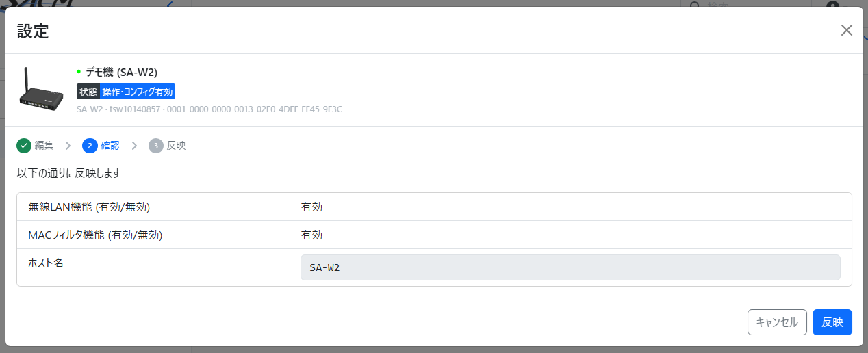Click the gray device serial ID text

[209, 109]
